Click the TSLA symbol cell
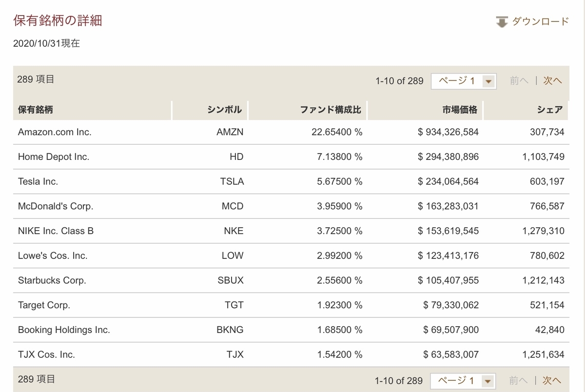Image resolution: width=585 pixels, height=392 pixels. pyautogui.click(x=232, y=181)
